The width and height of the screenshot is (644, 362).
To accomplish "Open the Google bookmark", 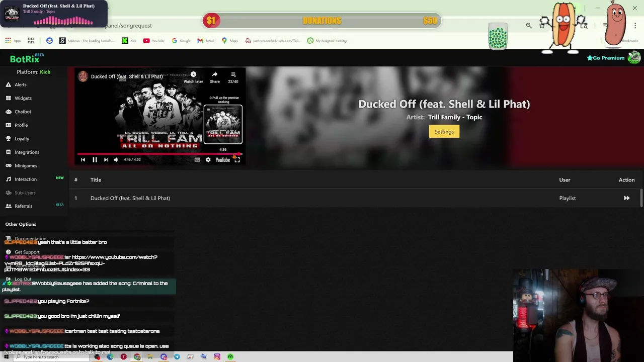I will [181, 41].
